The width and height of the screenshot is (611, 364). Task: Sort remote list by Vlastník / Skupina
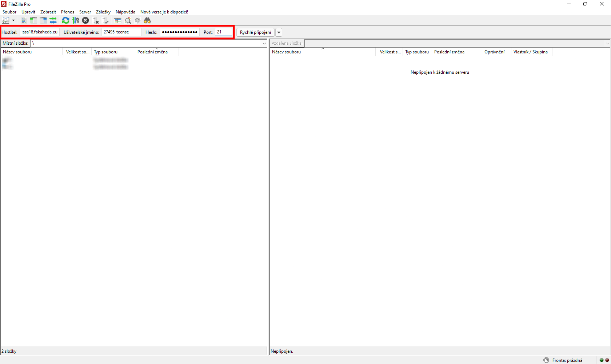pos(532,52)
